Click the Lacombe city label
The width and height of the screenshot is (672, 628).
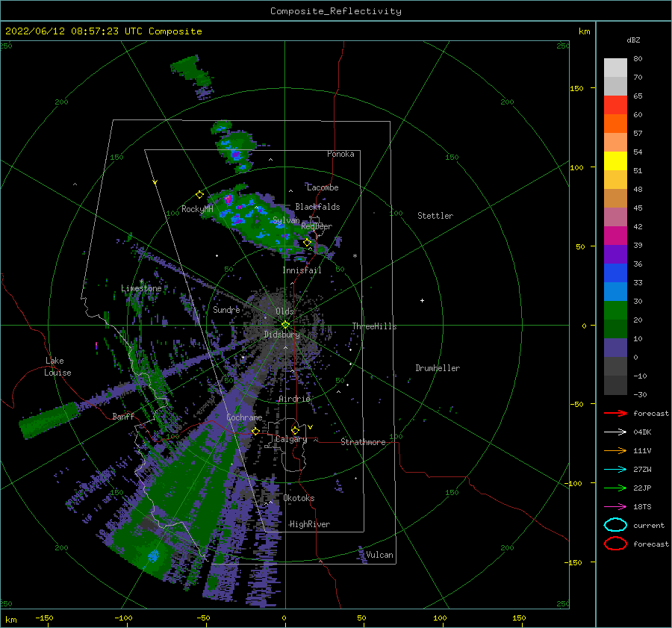[x=323, y=187]
